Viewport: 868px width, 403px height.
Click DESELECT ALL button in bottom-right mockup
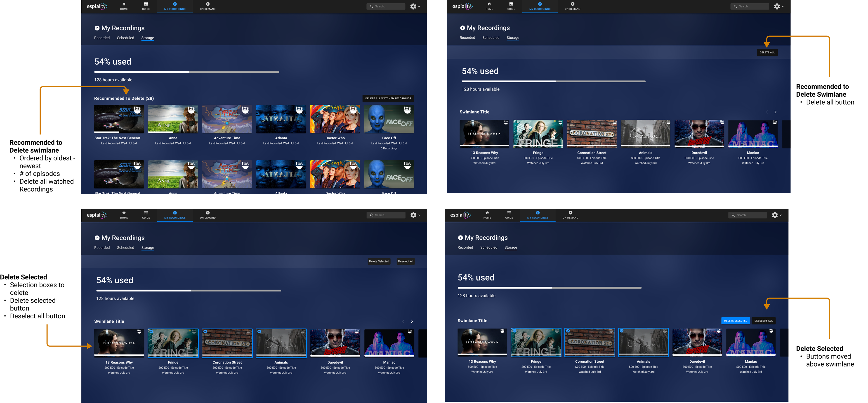click(x=763, y=321)
